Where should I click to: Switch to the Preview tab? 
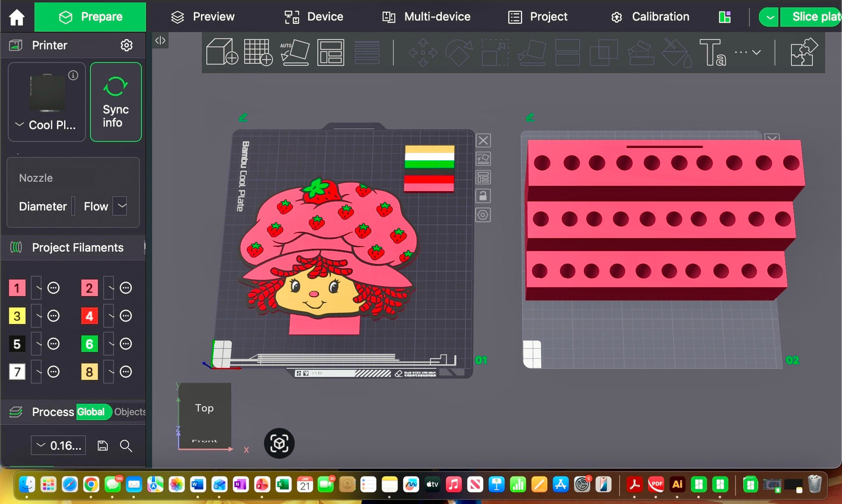[x=202, y=17]
